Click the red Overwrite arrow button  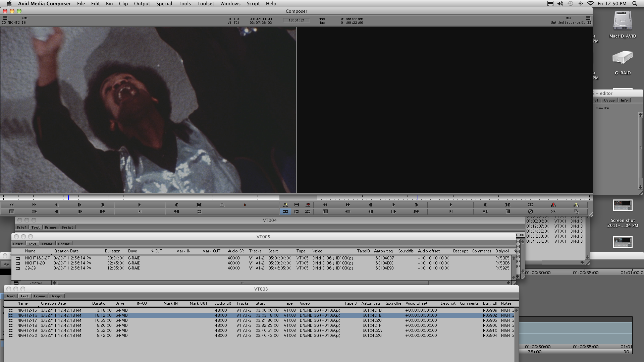(308, 205)
